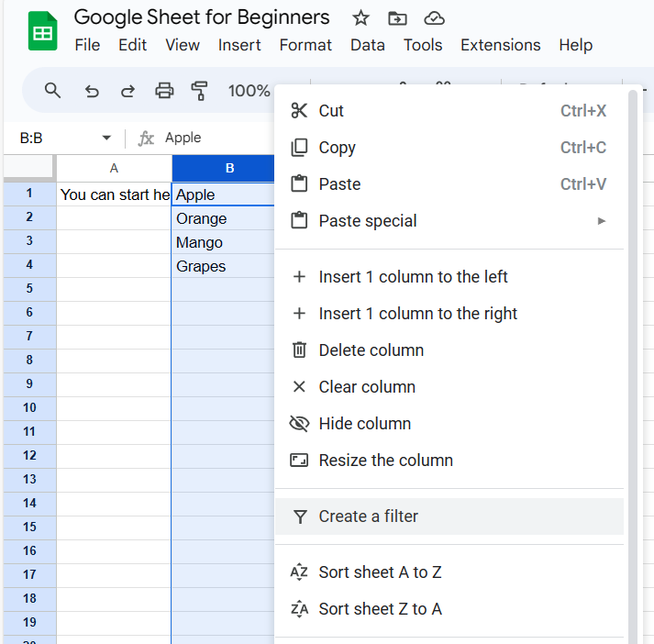Click the document title Google Sheet for Beginners
654x644 pixels.
(x=202, y=17)
